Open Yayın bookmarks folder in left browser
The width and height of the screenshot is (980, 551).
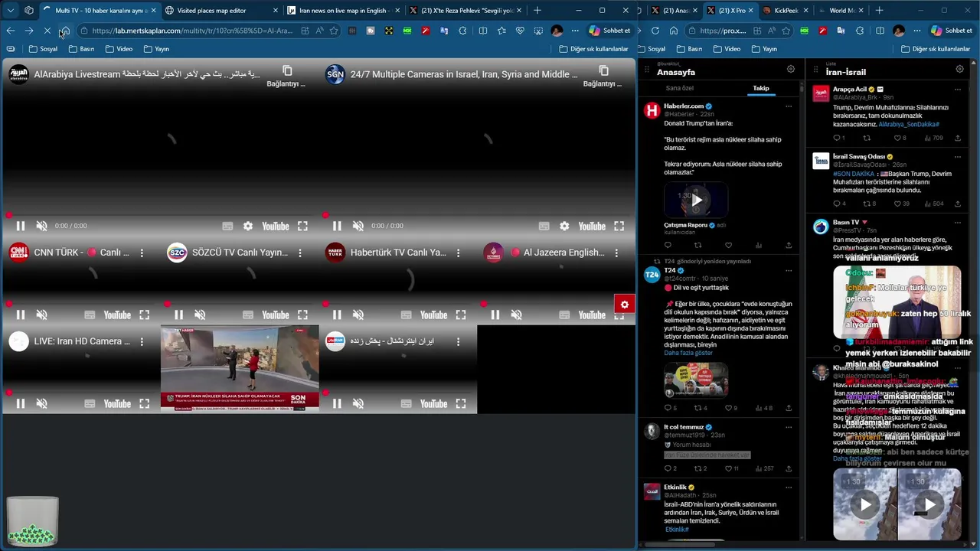point(156,49)
